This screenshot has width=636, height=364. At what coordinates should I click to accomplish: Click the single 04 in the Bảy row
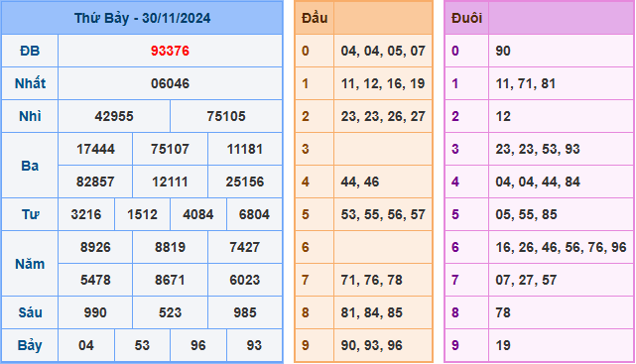click(x=86, y=345)
